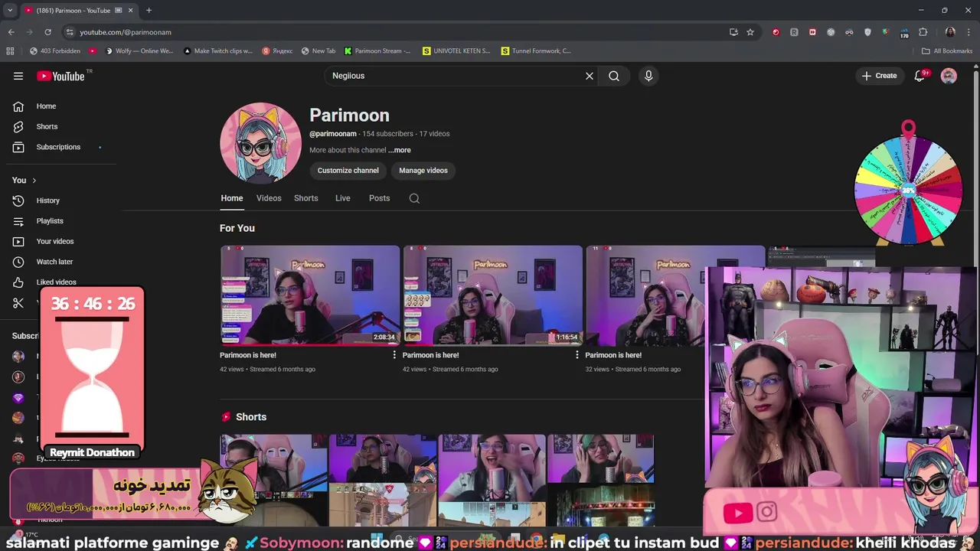Open the Chrome apps grid icon

coord(10,51)
